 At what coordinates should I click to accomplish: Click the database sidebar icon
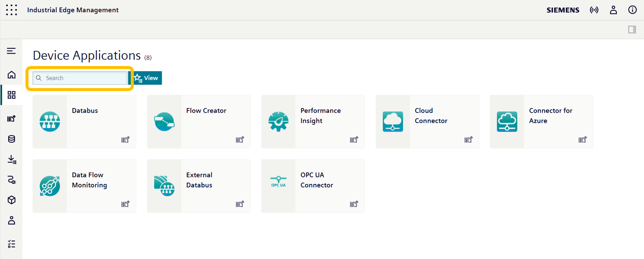point(12,139)
